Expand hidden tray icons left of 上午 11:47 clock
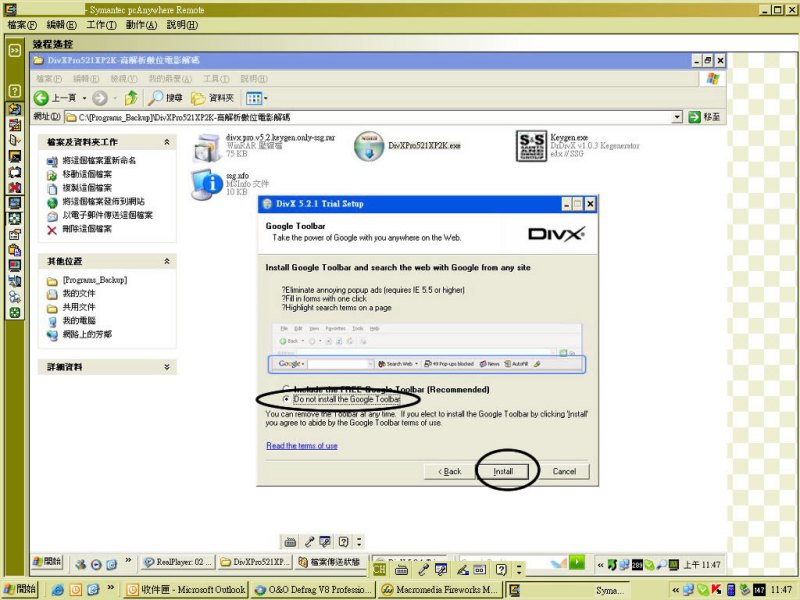This screenshot has height=600, width=800. click(x=601, y=565)
